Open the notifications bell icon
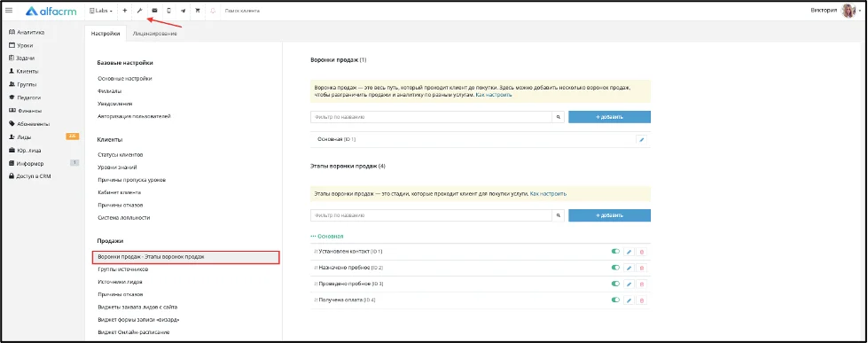Screen dimensions: 868x343 click(213, 11)
